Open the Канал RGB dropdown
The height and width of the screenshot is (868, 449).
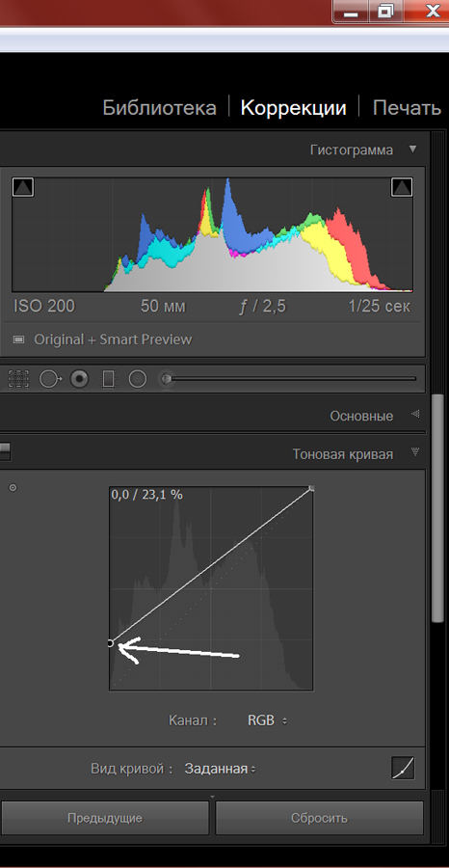tap(268, 720)
